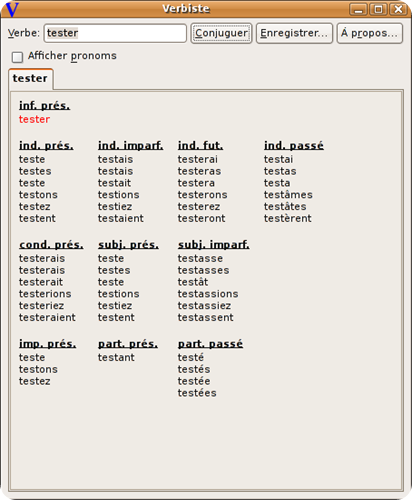Click the word 'testera'
412x500 pixels.
click(196, 183)
